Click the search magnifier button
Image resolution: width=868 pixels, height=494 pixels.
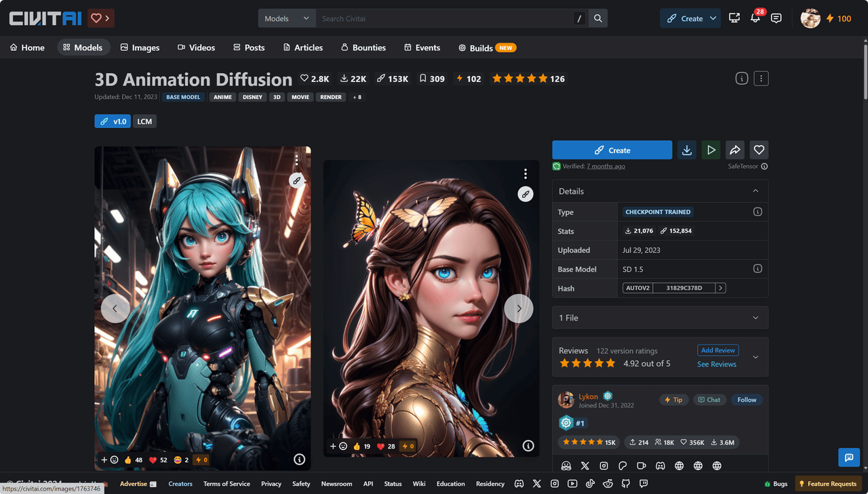pos(598,18)
